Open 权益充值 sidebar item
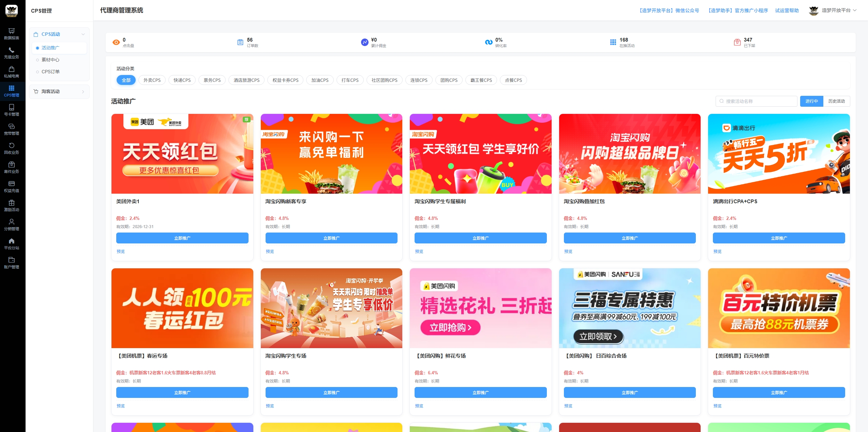 [x=12, y=187]
